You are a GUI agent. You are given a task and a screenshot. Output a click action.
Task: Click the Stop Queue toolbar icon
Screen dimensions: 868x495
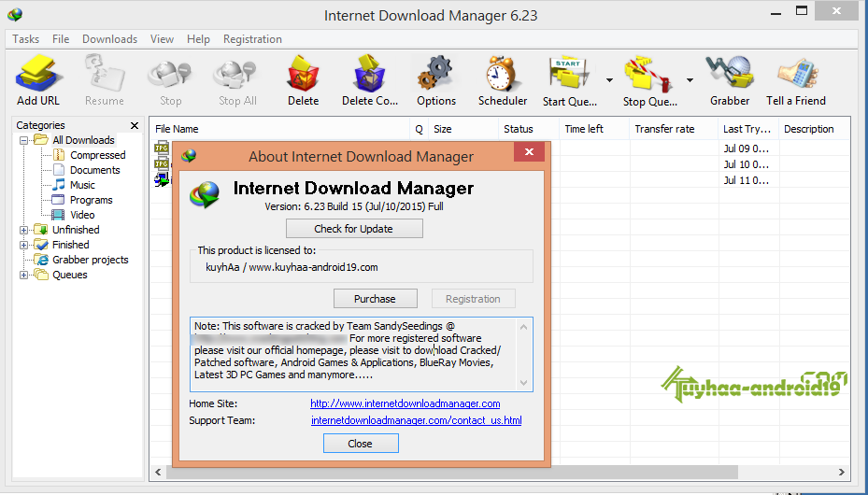[648, 74]
